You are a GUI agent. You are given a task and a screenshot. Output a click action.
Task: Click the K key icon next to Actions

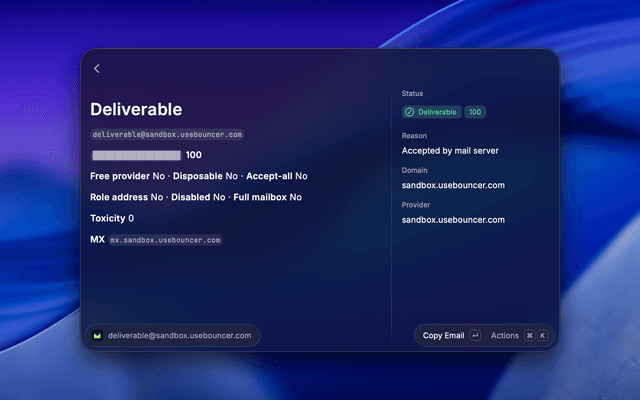coord(542,336)
